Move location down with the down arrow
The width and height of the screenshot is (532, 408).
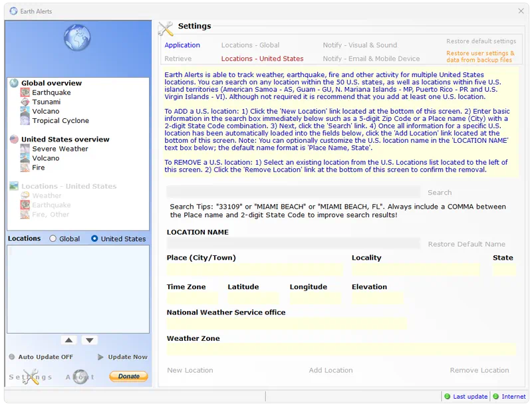click(x=90, y=340)
